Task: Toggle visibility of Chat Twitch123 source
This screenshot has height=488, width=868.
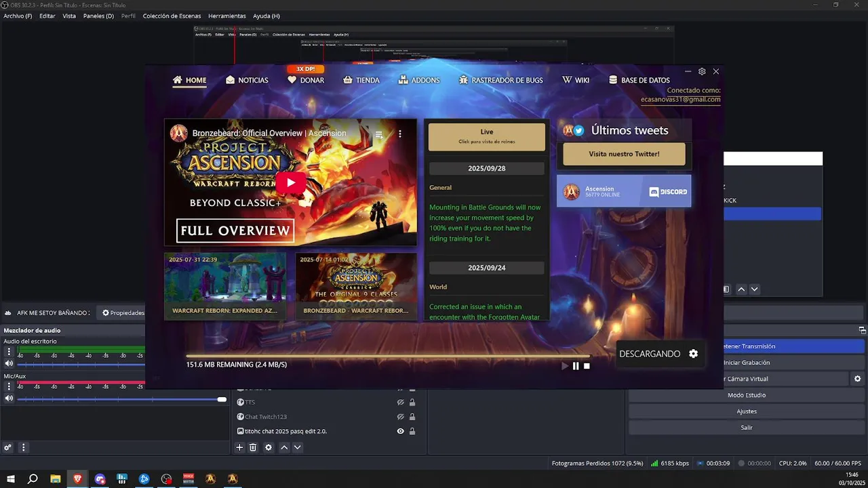Action: (x=400, y=417)
